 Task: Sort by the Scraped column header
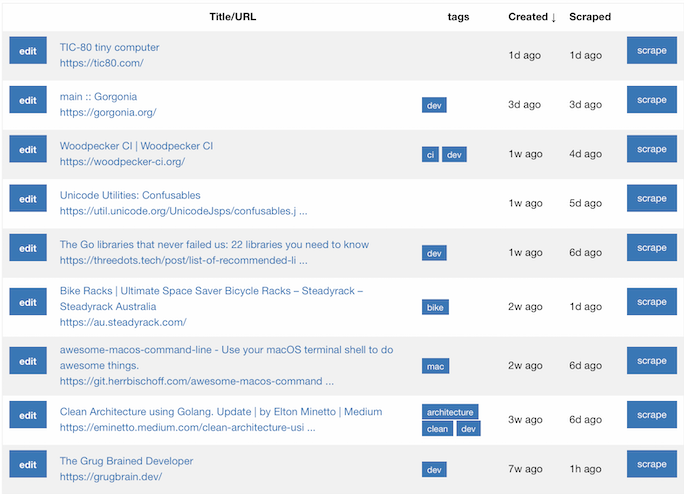click(x=589, y=17)
